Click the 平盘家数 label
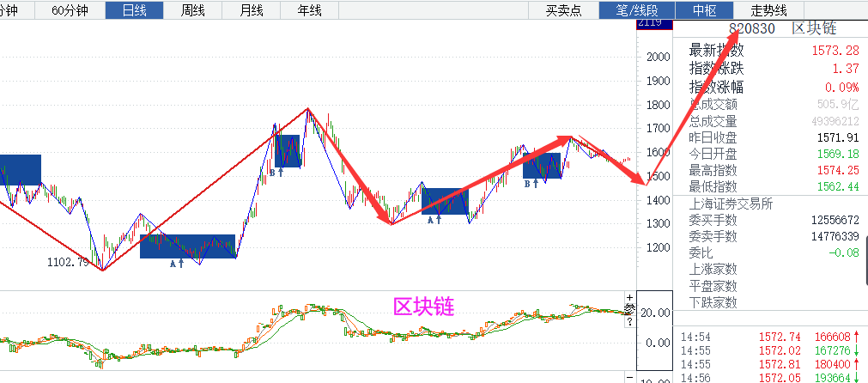Viewport: 868px width, 383px height. [x=713, y=286]
